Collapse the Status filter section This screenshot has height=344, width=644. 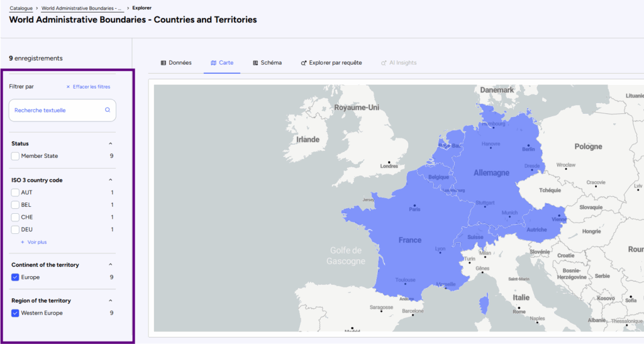point(111,144)
